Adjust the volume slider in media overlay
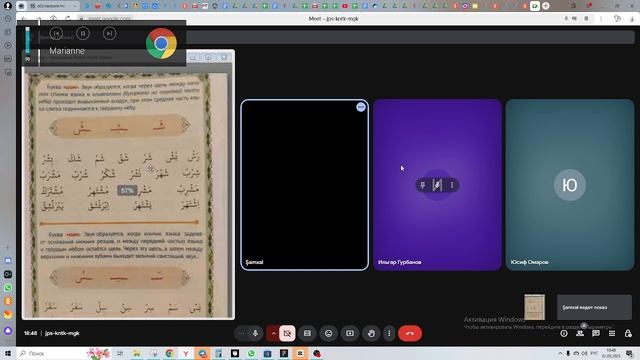The height and width of the screenshot is (360, 640). point(27,41)
